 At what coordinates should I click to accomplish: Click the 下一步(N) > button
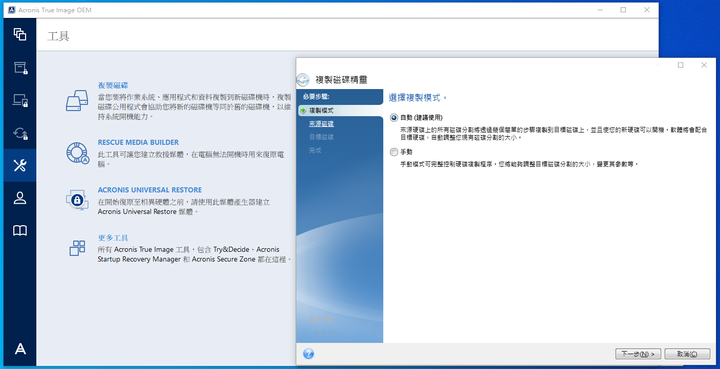click(638, 354)
